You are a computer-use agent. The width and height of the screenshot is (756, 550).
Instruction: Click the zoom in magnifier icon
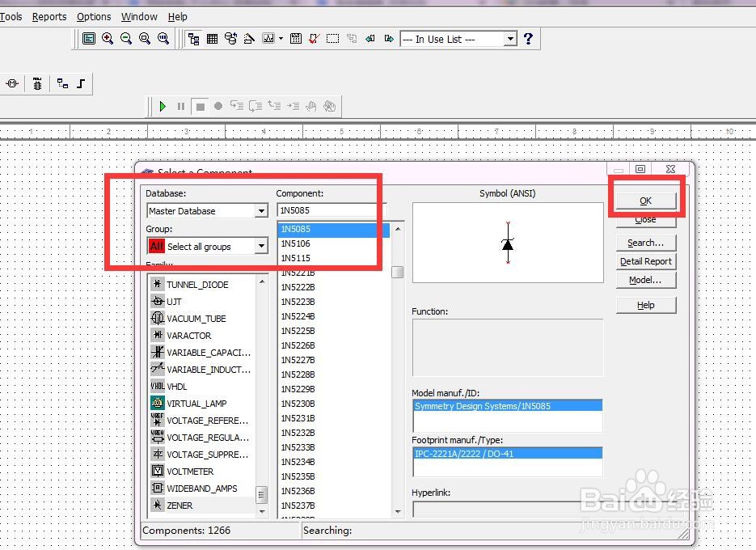(x=108, y=39)
